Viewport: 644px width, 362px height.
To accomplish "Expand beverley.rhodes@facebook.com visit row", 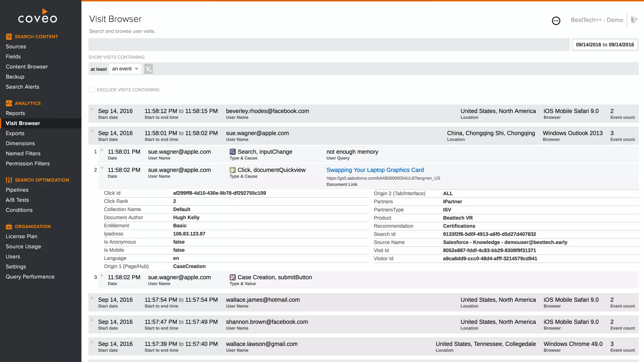I will 92,109.
